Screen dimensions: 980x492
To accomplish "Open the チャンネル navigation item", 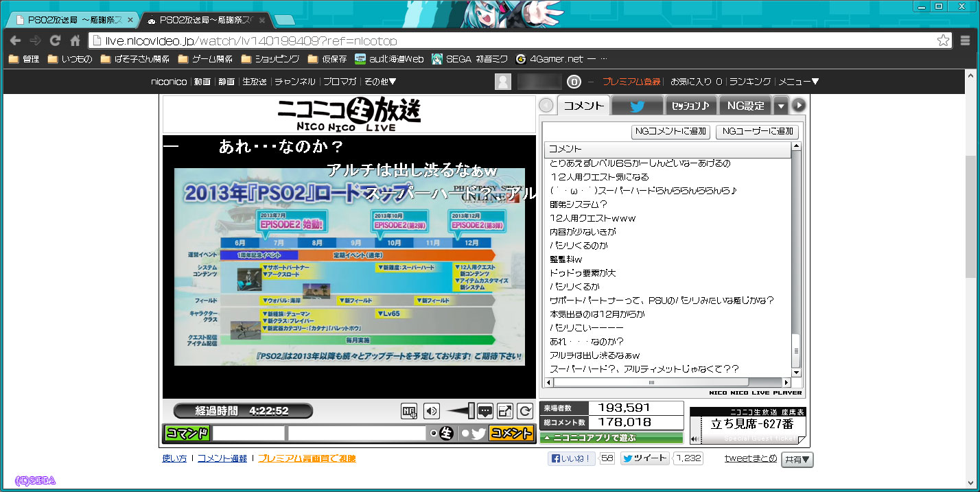I will coord(295,82).
